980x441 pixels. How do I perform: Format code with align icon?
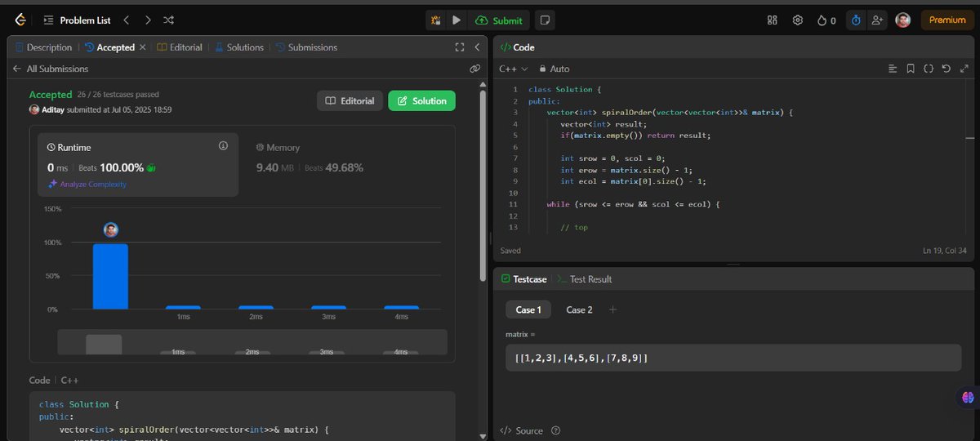click(893, 69)
